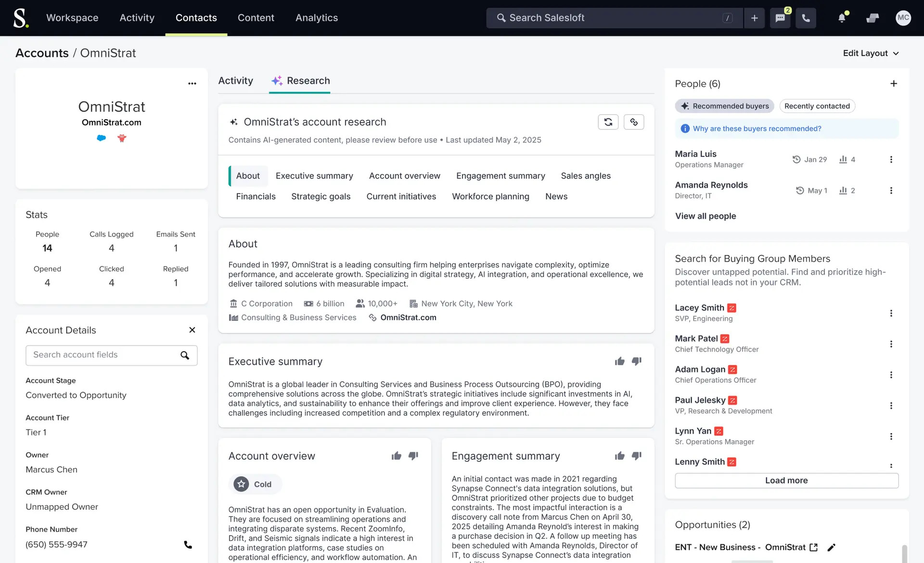Select the Sales angles research section
Image resolution: width=924 pixels, height=563 pixels.
pyautogui.click(x=585, y=176)
